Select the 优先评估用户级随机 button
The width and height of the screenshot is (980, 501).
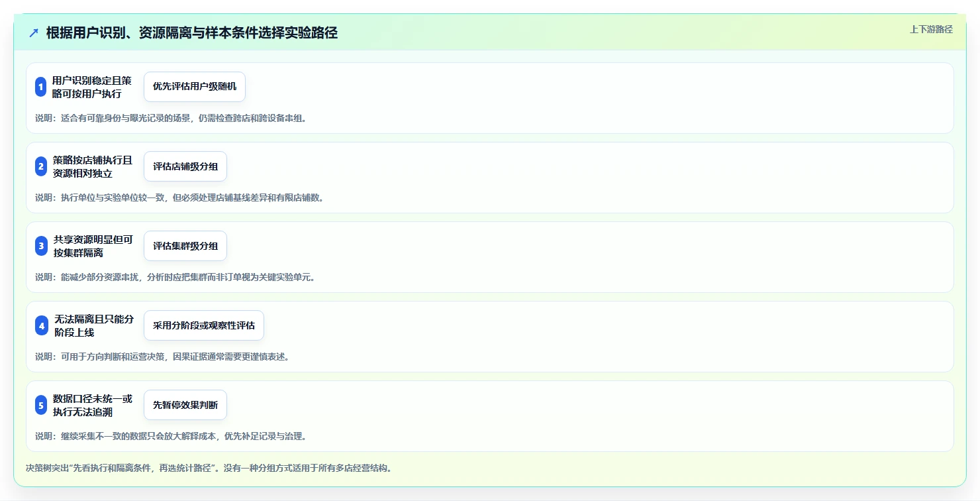pyautogui.click(x=195, y=87)
